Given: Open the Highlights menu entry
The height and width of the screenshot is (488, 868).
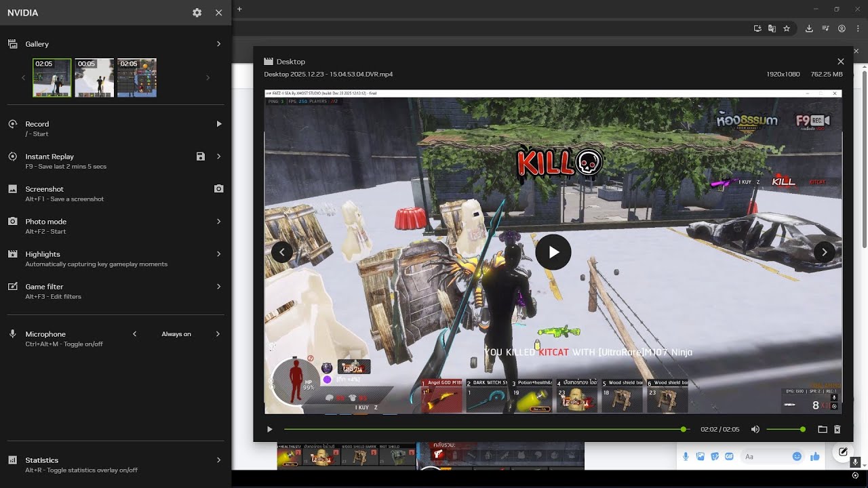Looking at the screenshot, I should point(115,258).
